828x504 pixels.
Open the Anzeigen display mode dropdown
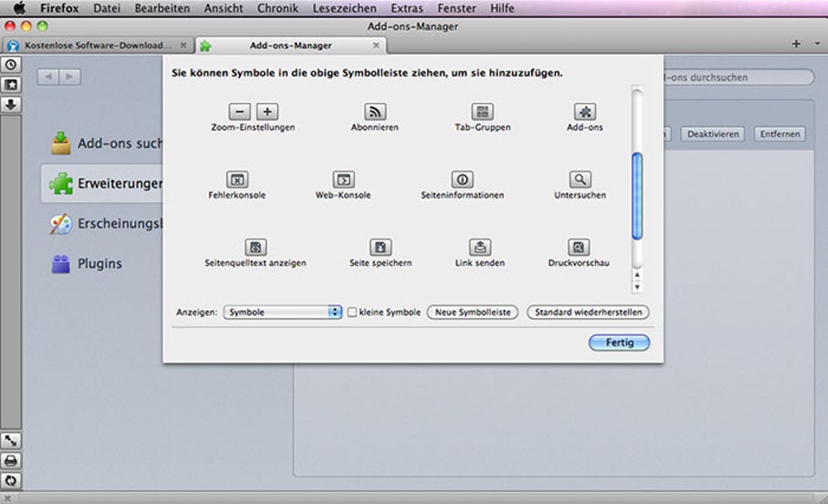coord(282,312)
